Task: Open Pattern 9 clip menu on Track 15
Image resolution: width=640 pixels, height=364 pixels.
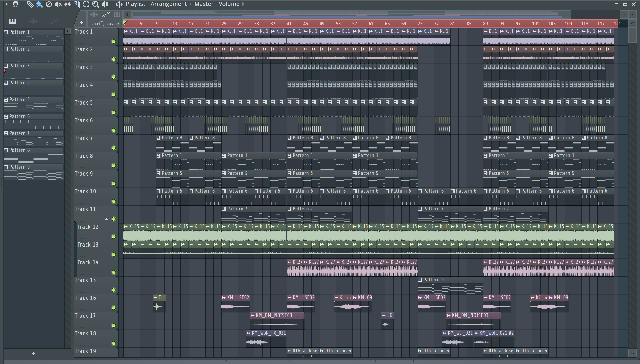Action: pyautogui.click(x=420, y=280)
